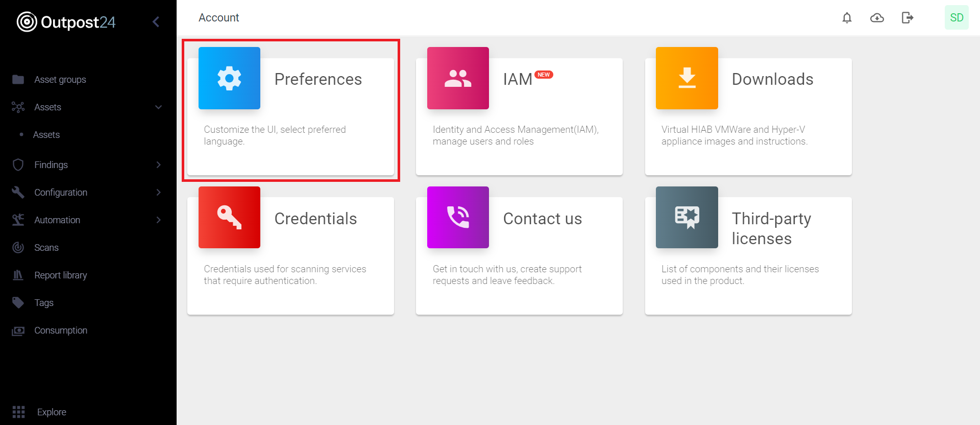This screenshot has height=425, width=980.
Task: Click the Automation robot arm icon
Action: [x=18, y=220]
